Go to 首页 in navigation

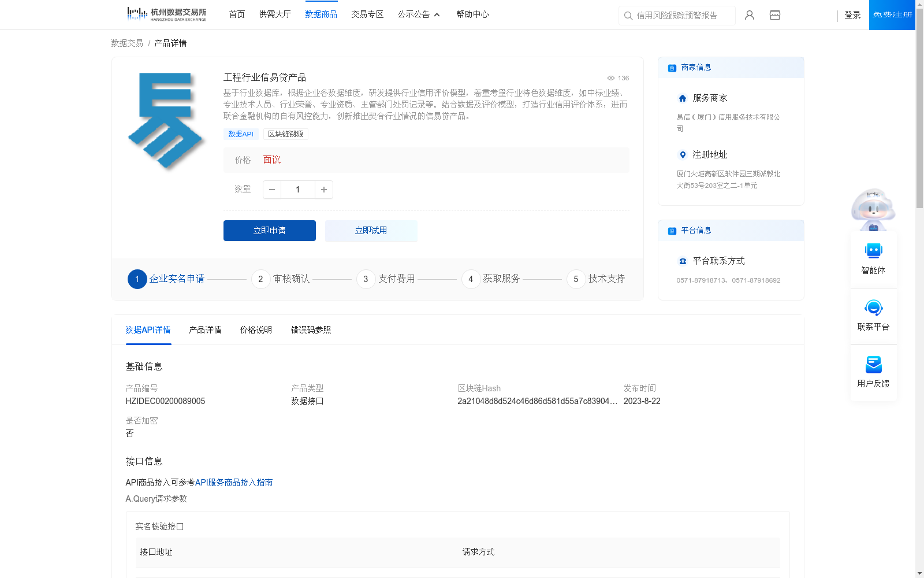click(x=237, y=14)
